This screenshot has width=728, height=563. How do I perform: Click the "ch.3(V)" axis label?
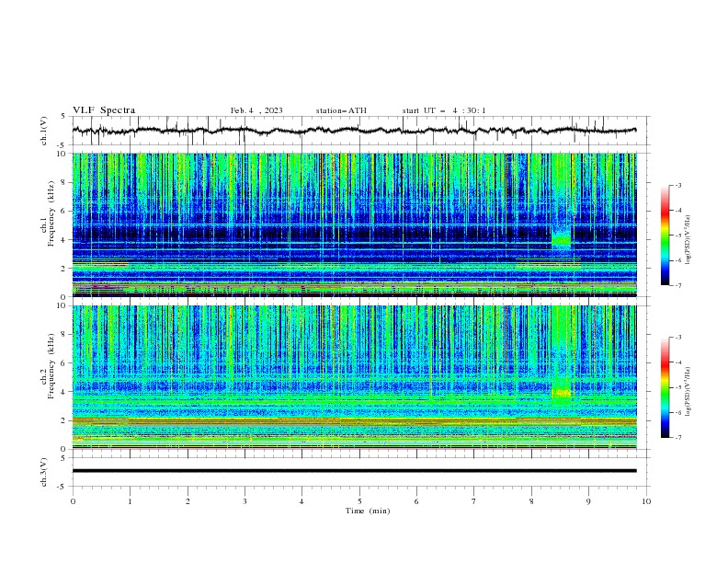point(44,472)
